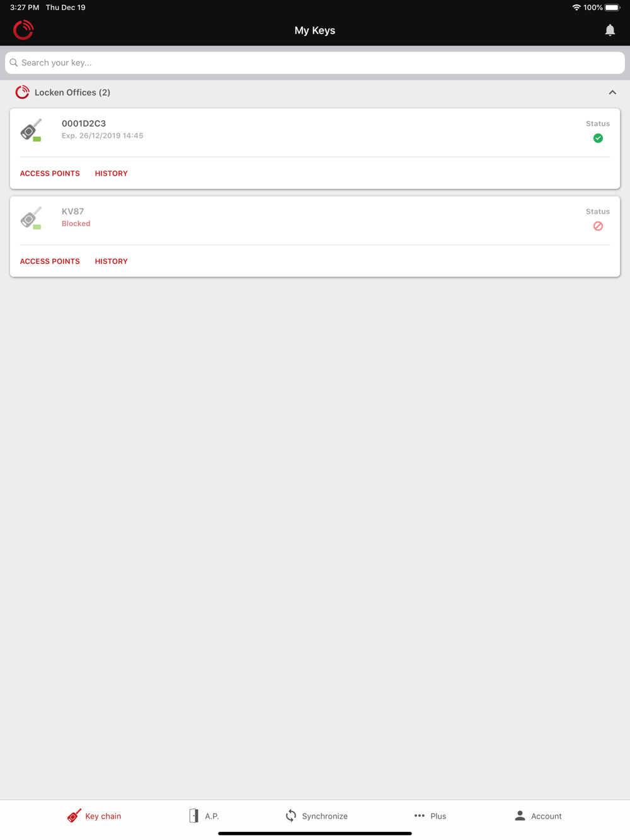Select the greyed key icon for KV87
630x840 pixels.
[x=31, y=218]
